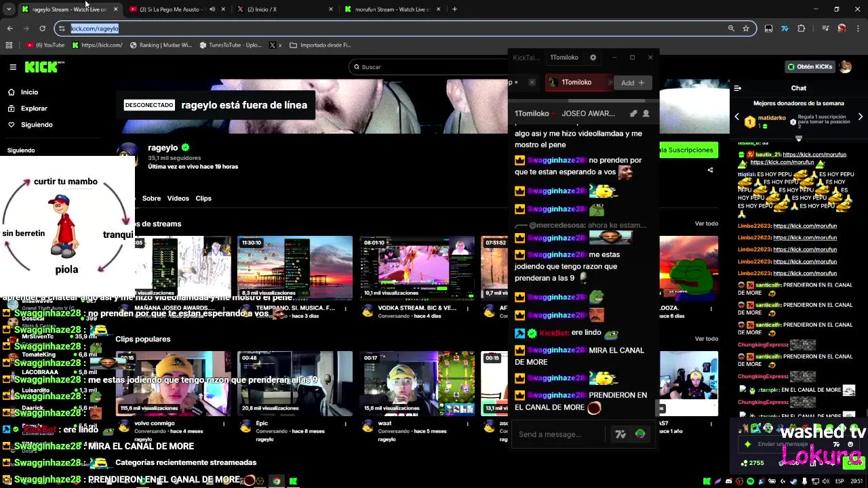Open the 11:30:10 past stream thumbnail
This screenshot has width=868, height=488.
(x=295, y=267)
